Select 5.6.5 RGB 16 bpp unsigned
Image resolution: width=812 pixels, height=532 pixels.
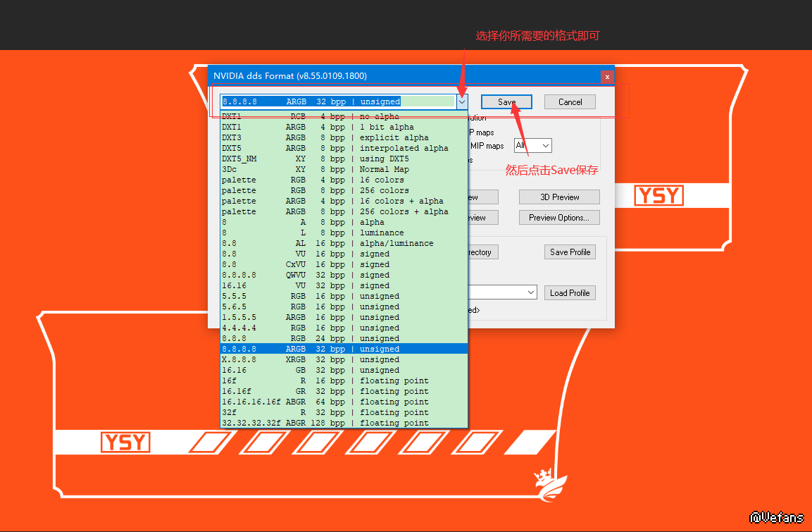tap(344, 307)
